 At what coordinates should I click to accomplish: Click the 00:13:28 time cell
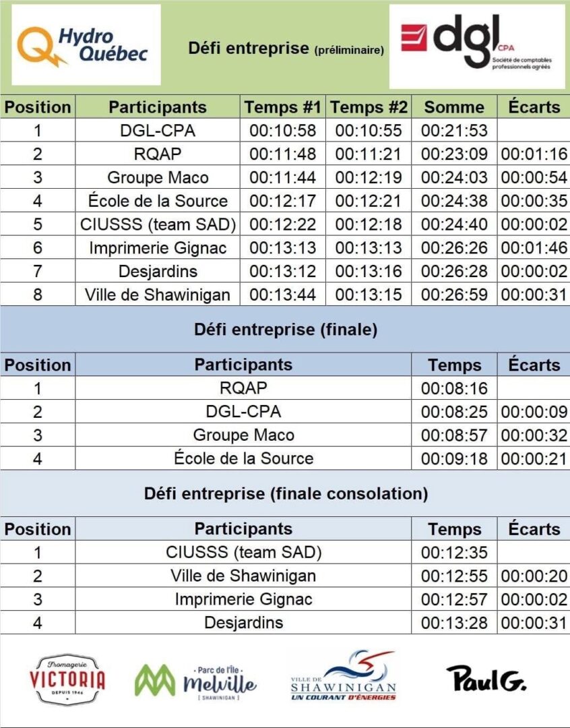click(454, 622)
